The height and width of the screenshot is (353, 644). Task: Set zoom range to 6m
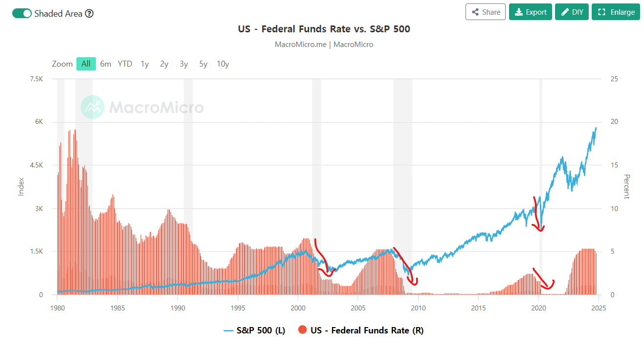tap(106, 64)
